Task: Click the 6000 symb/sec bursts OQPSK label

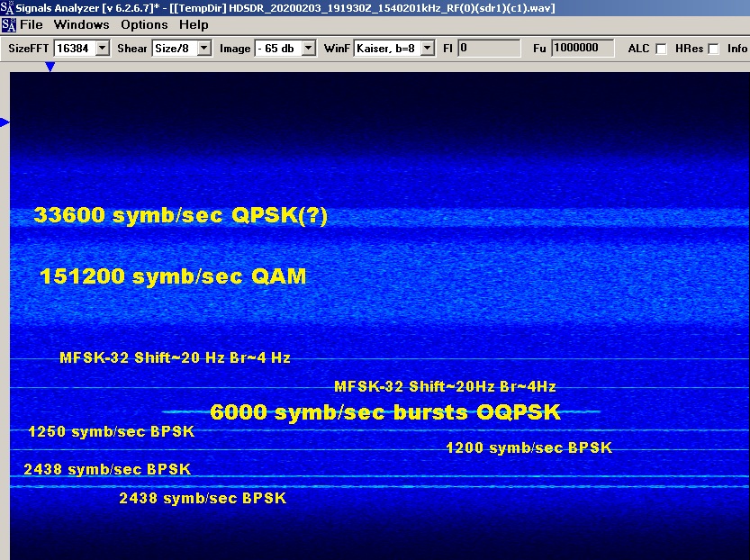Action: [385, 412]
